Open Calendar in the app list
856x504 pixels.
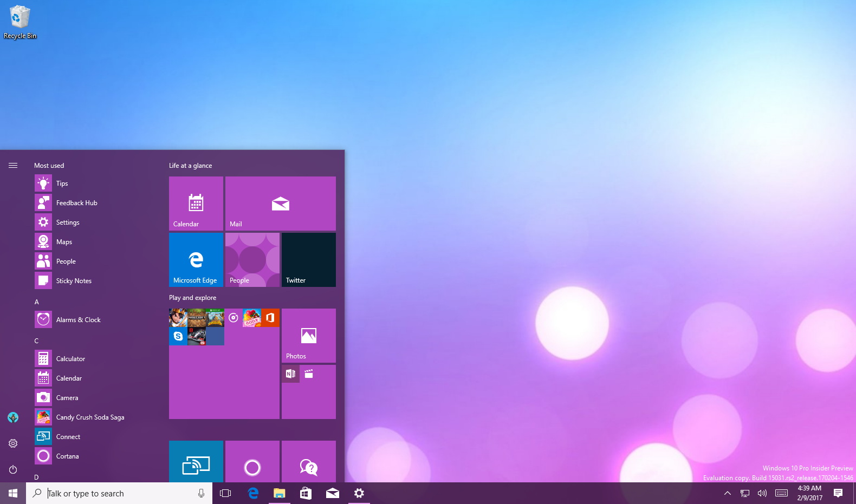pos(98,378)
